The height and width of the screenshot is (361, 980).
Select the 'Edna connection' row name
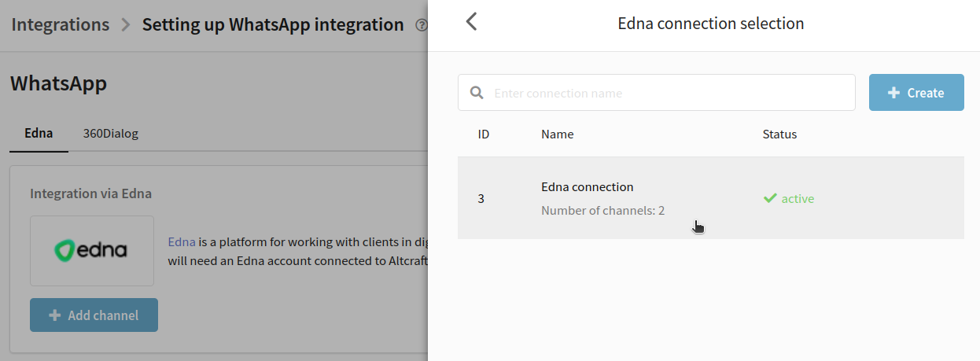pyautogui.click(x=587, y=187)
